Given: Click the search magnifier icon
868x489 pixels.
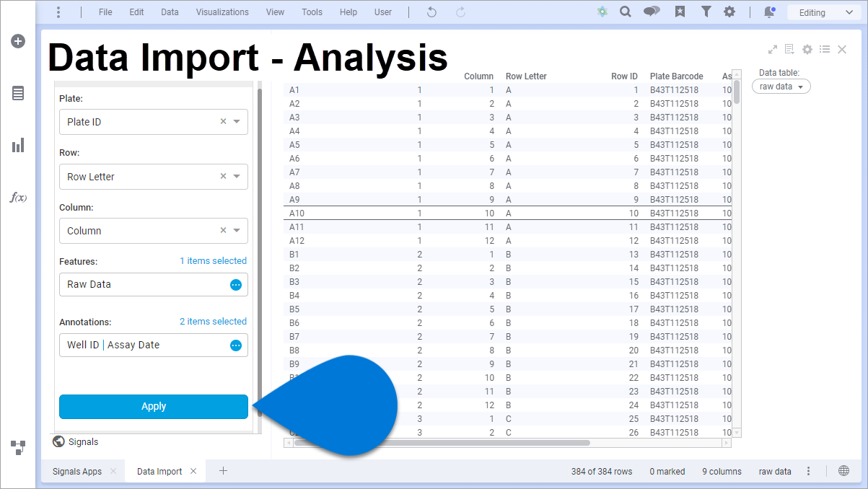Looking at the screenshot, I should tap(626, 12).
